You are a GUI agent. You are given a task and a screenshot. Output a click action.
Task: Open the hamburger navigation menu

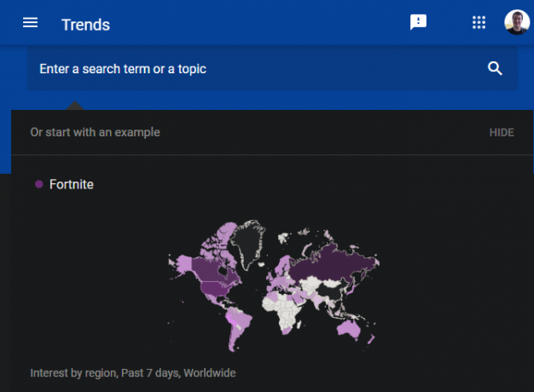[x=31, y=23]
